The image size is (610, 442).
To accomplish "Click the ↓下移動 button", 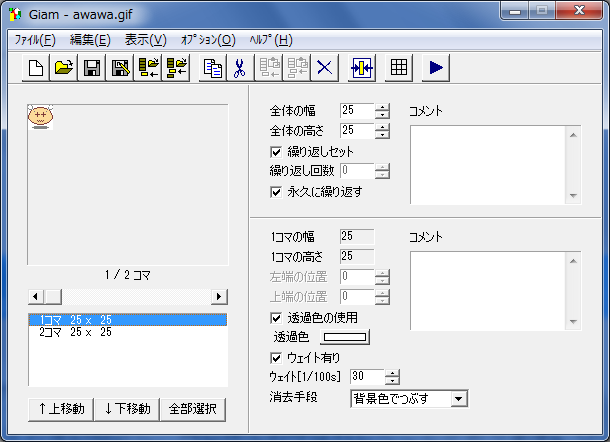I will tap(126, 409).
